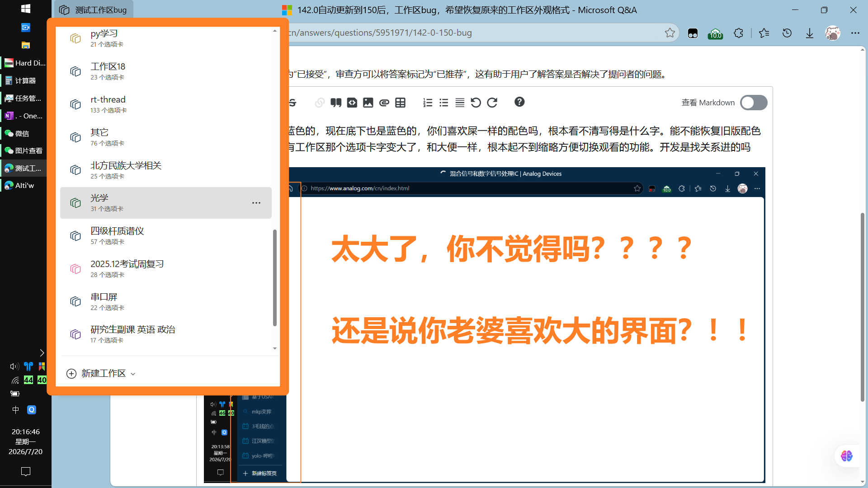Open the Edge Settings and more menu
This screenshot has height=488, width=868.
[855, 33]
